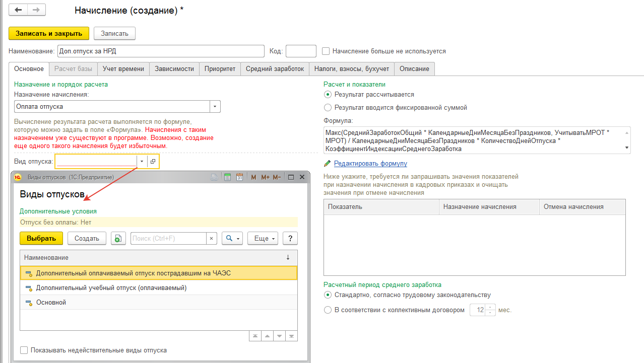This screenshot has width=644, height=363.
Task: Click the Наименование input field
Action: (x=160, y=51)
